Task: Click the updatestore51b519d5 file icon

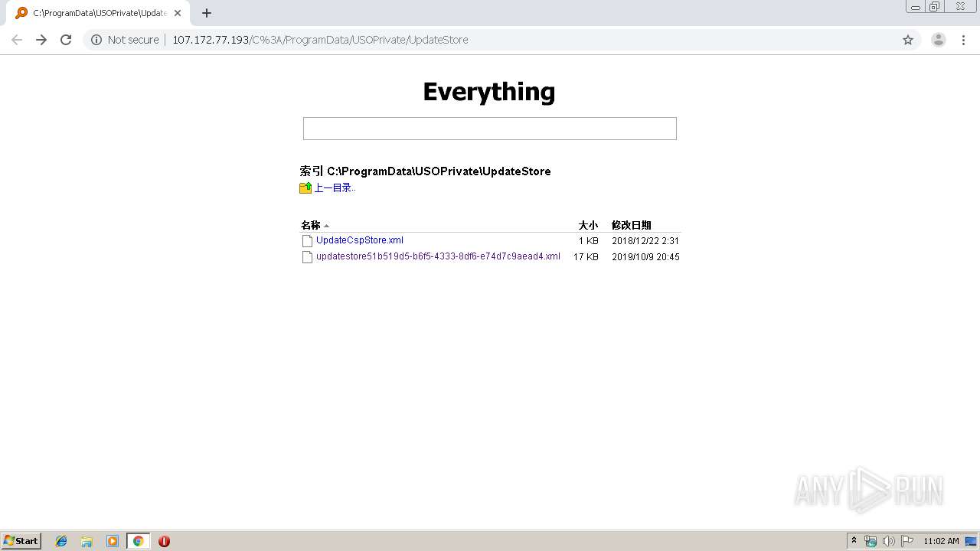Action: tap(307, 257)
